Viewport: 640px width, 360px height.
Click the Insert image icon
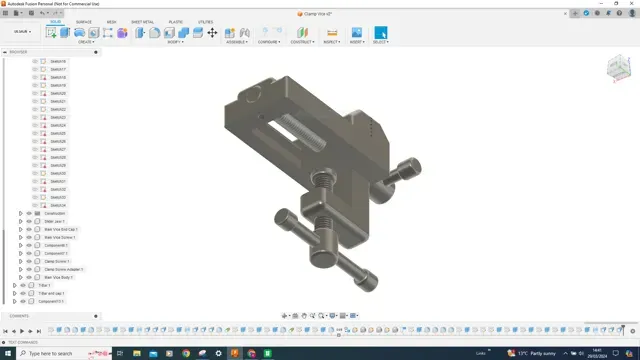[357, 33]
